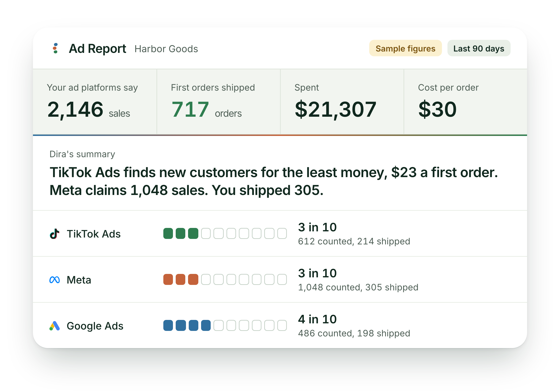
Task: Click the 486 counted, 198 shipped text
Action: point(354,333)
